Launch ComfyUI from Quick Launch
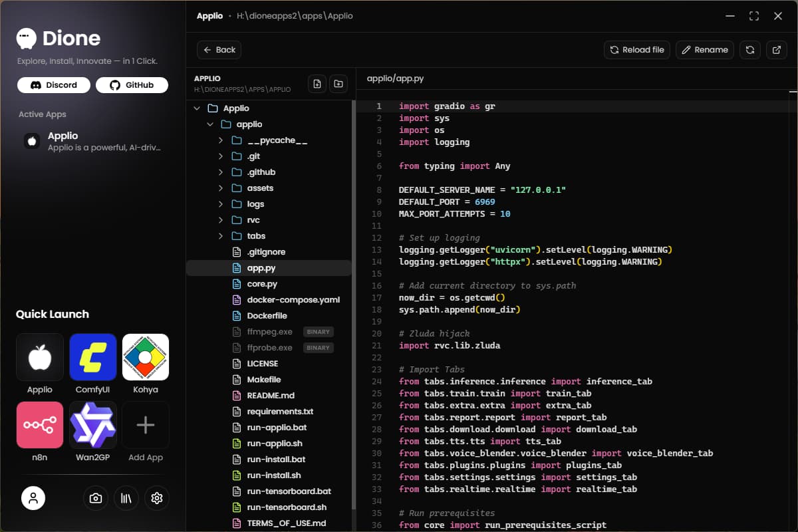798x532 pixels. (x=93, y=357)
